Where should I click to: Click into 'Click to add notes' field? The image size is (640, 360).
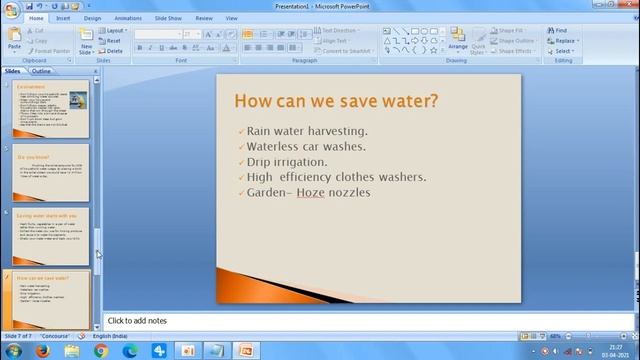(369, 321)
